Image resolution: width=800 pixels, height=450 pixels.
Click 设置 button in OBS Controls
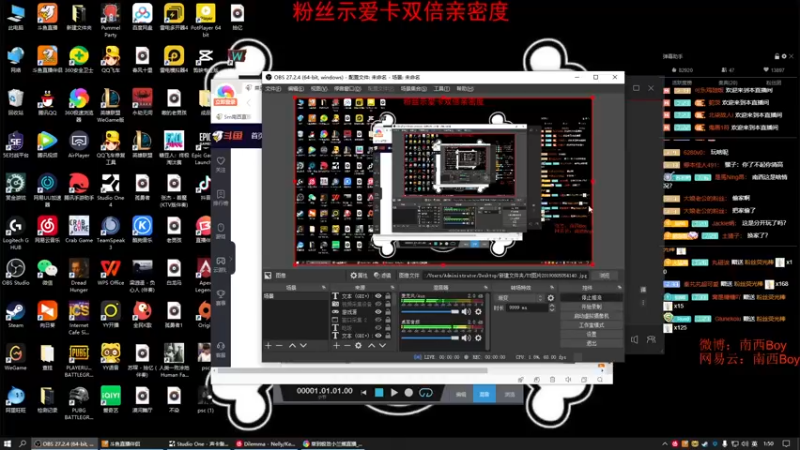point(591,334)
